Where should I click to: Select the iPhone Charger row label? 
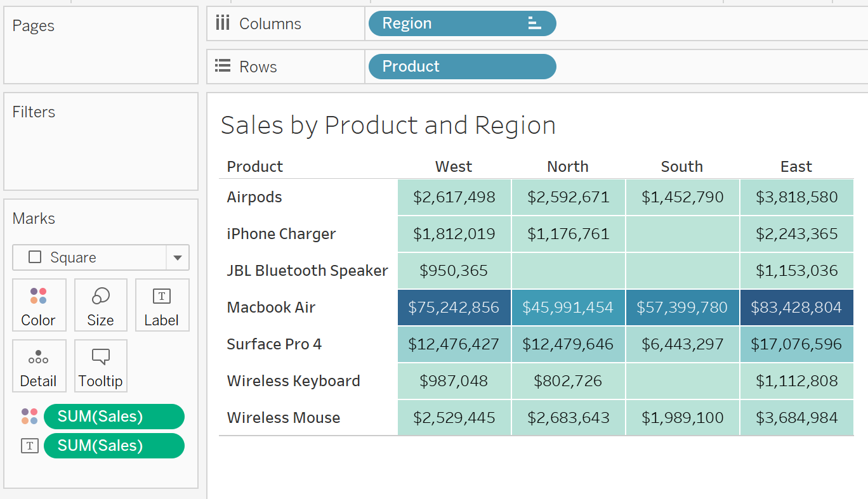282,234
